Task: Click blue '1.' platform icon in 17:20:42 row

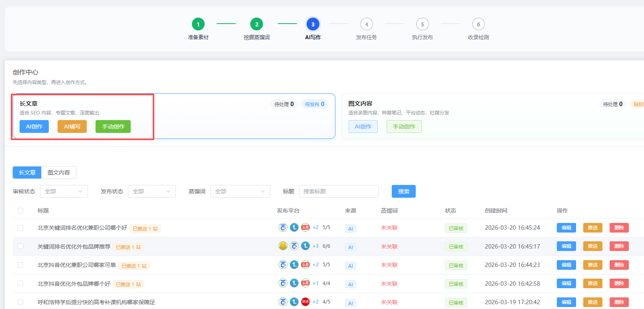Action: pos(294,302)
